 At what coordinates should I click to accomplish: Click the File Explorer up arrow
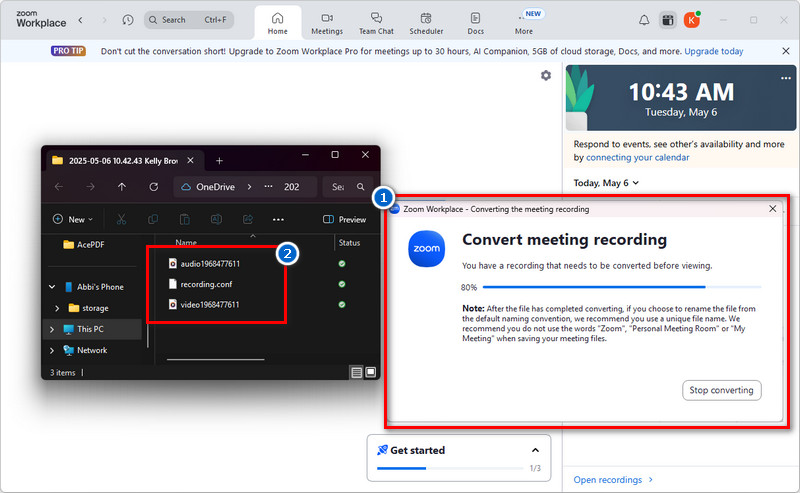(121, 187)
